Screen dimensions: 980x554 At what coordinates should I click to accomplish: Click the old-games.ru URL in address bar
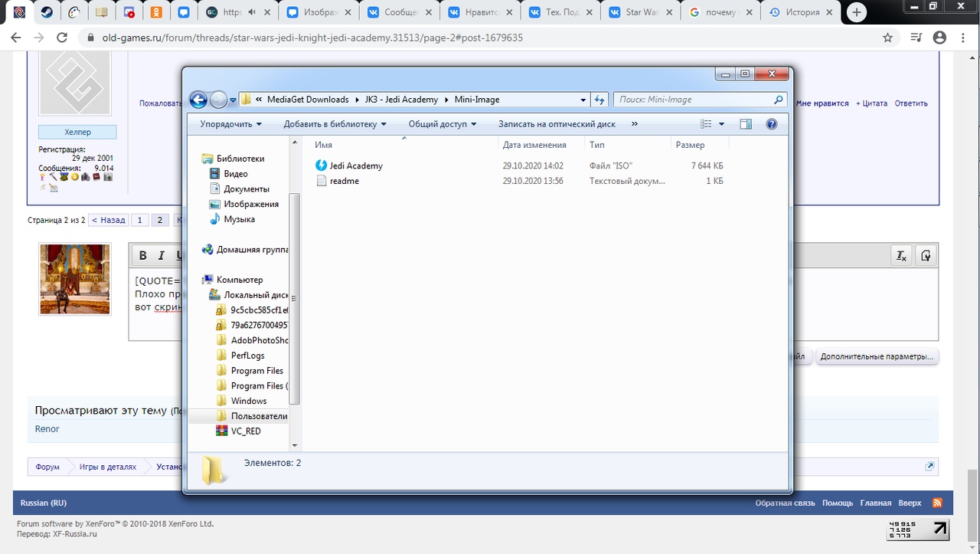click(312, 38)
